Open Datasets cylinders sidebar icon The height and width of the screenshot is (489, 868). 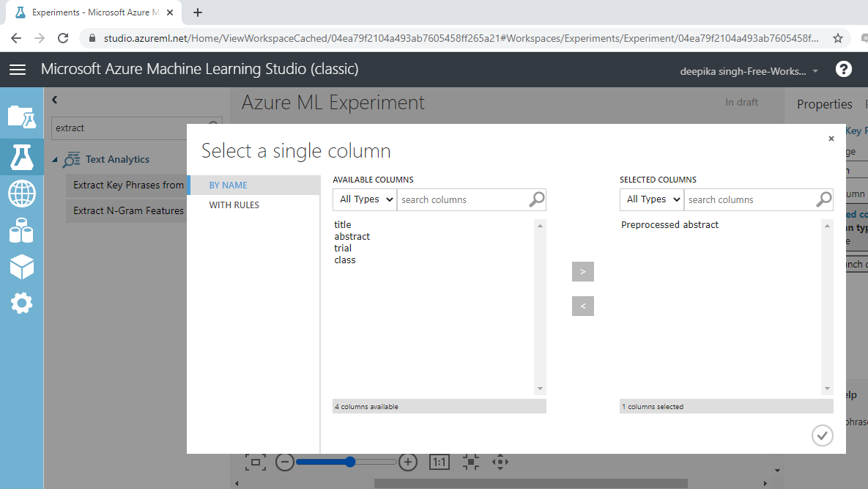21,230
